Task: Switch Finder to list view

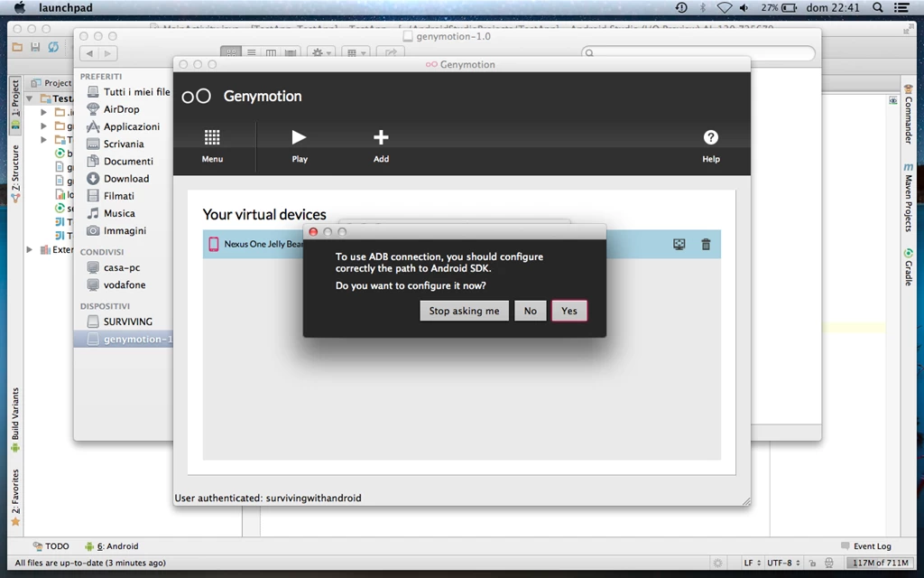Action: (x=252, y=53)
